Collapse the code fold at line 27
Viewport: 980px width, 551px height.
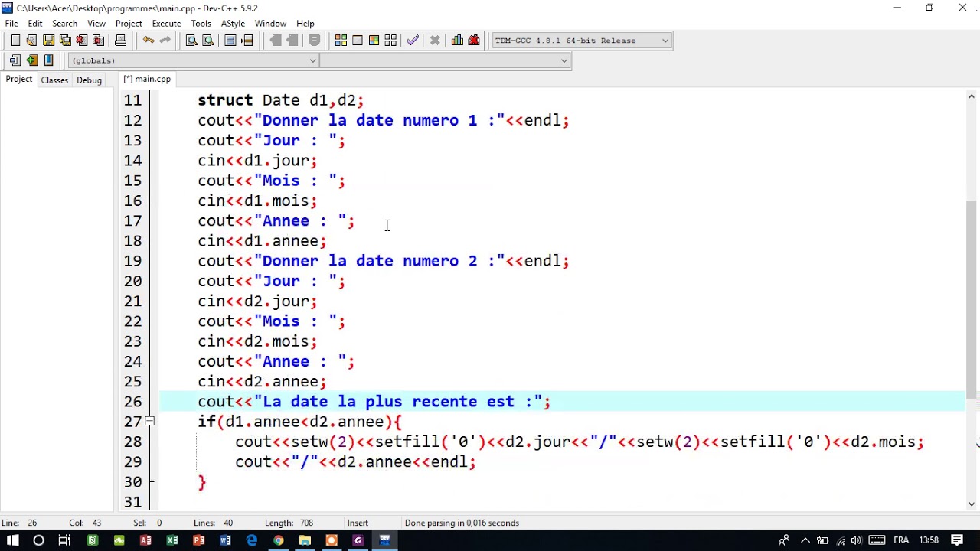click(x=149, y=422)
